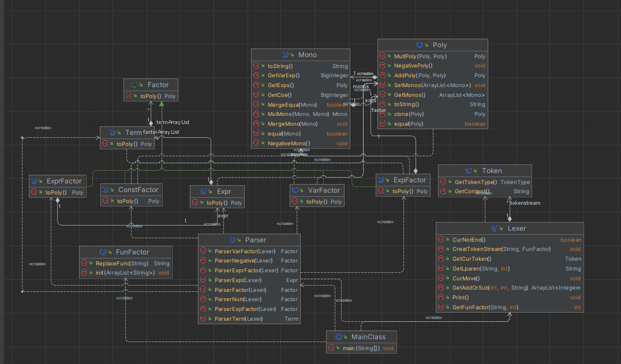Click the class icon beside Parser header
This screenshot has width=621, height=364.
(x=232, y=240)
